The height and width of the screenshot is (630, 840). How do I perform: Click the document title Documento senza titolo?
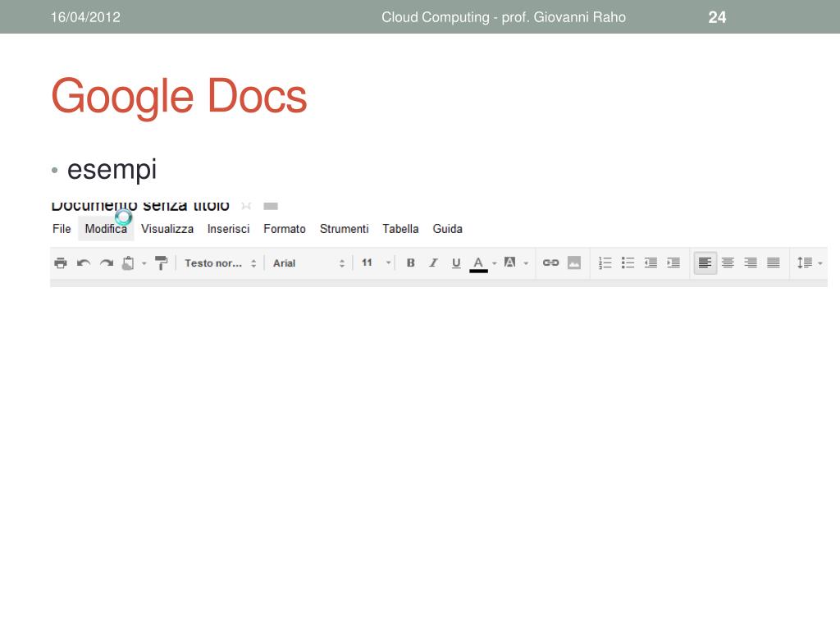(140, 206)
